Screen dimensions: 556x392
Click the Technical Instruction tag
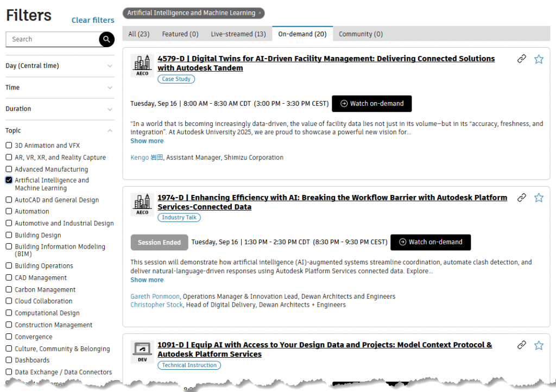pyautogui.click(x=189, y=365)
